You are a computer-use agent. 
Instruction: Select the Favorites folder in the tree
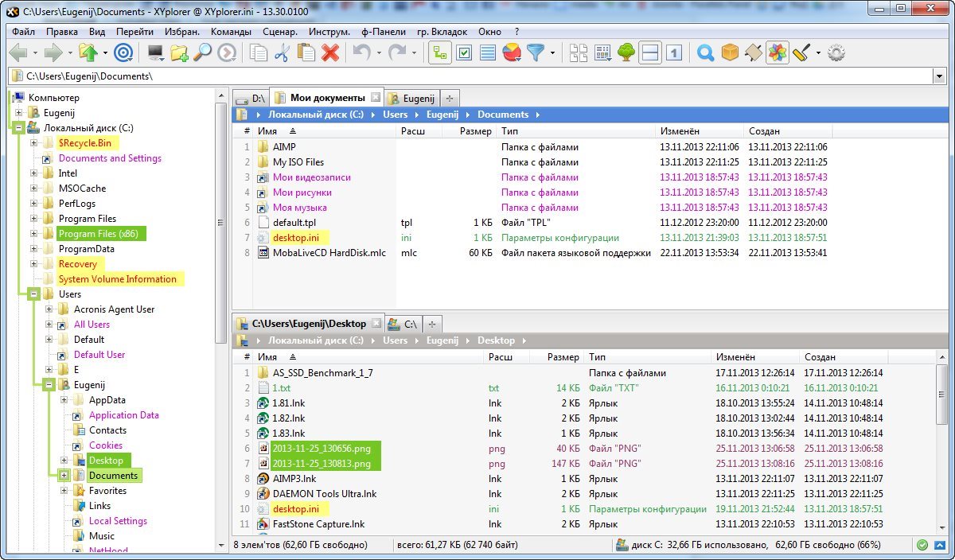point(107,491)
